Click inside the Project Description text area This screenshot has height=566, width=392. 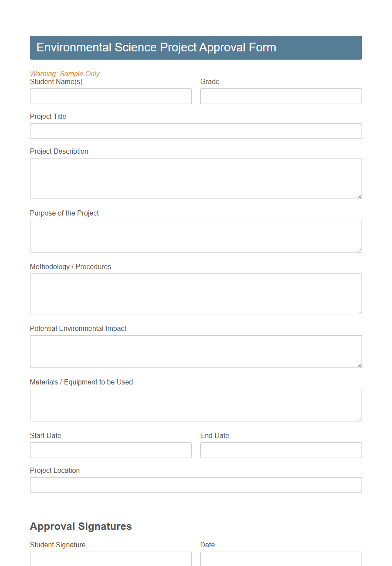click(x=196, y=179)
